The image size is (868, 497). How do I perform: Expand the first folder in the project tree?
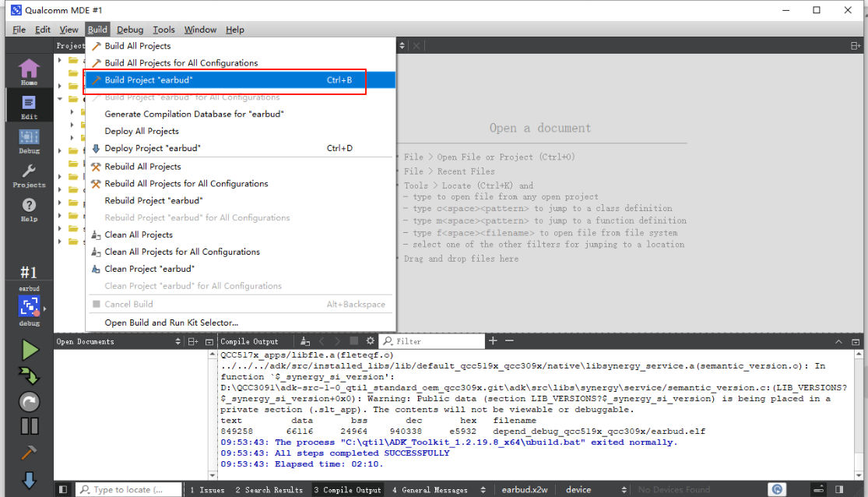60,60
